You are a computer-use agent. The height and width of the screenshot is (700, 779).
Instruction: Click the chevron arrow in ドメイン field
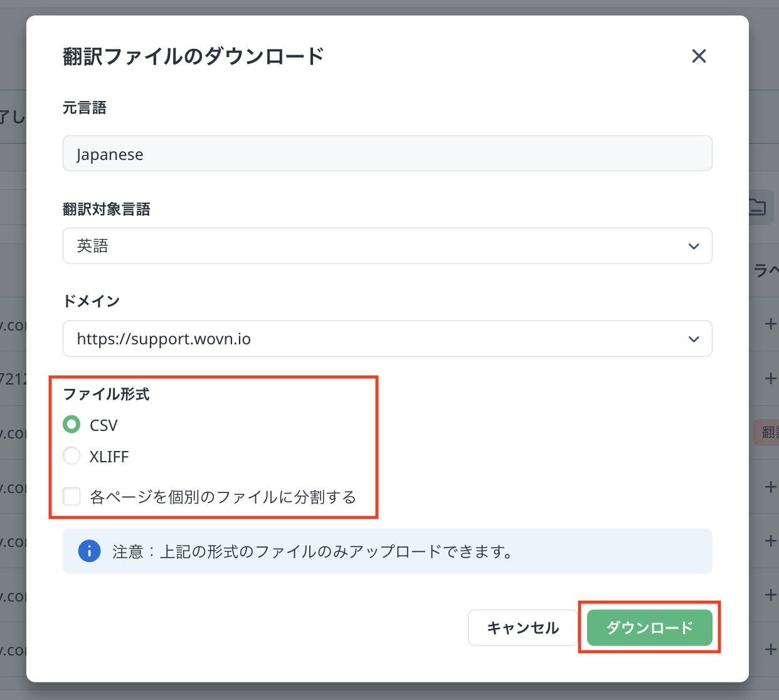[x=693, y=339]
